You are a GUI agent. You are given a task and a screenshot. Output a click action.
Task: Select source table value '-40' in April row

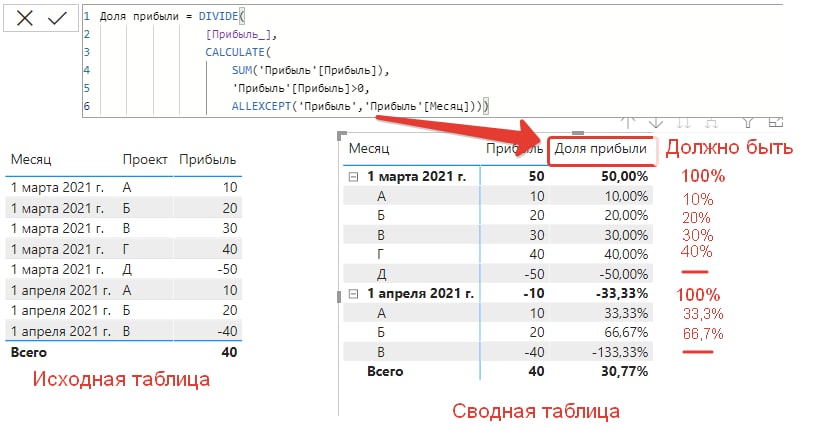(227, 331)
